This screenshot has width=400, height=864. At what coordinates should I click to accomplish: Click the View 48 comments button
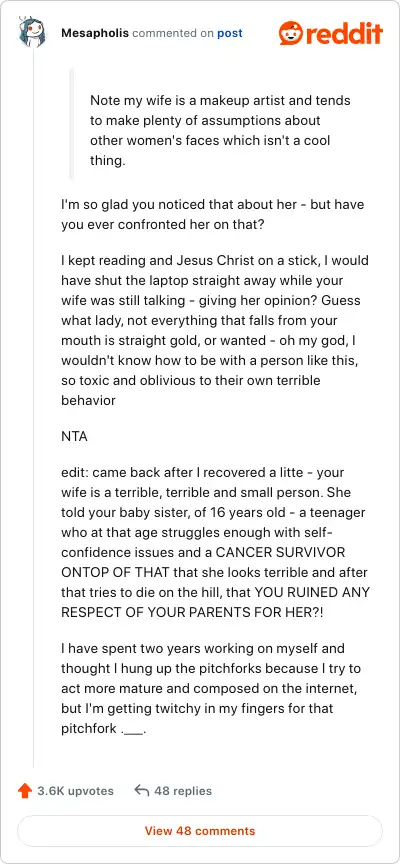pyautogui.click(x=200, y=830)
